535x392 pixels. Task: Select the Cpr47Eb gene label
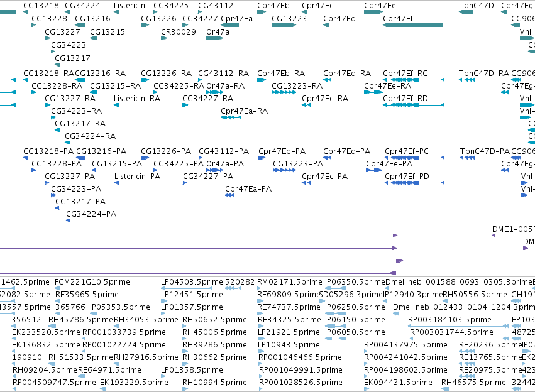(x=273, y=6)
